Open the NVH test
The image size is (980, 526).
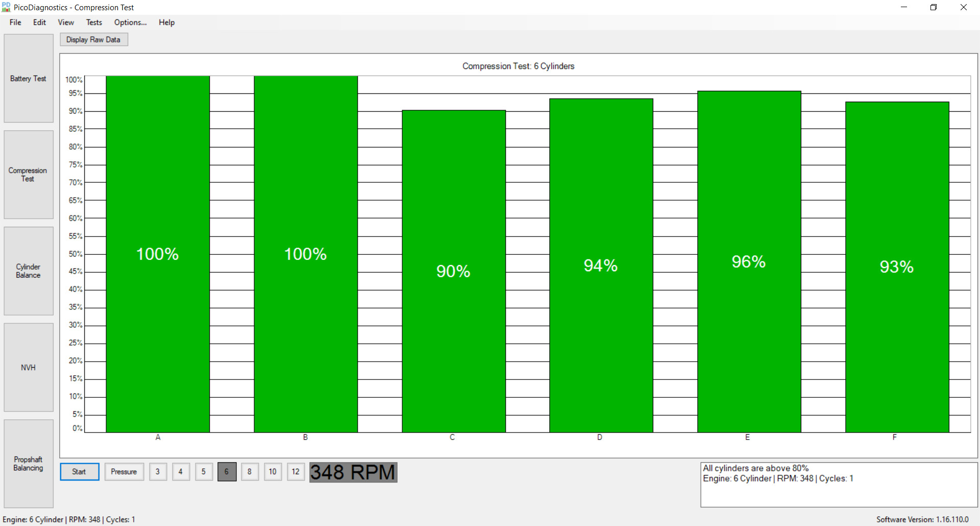coord(29,368)
